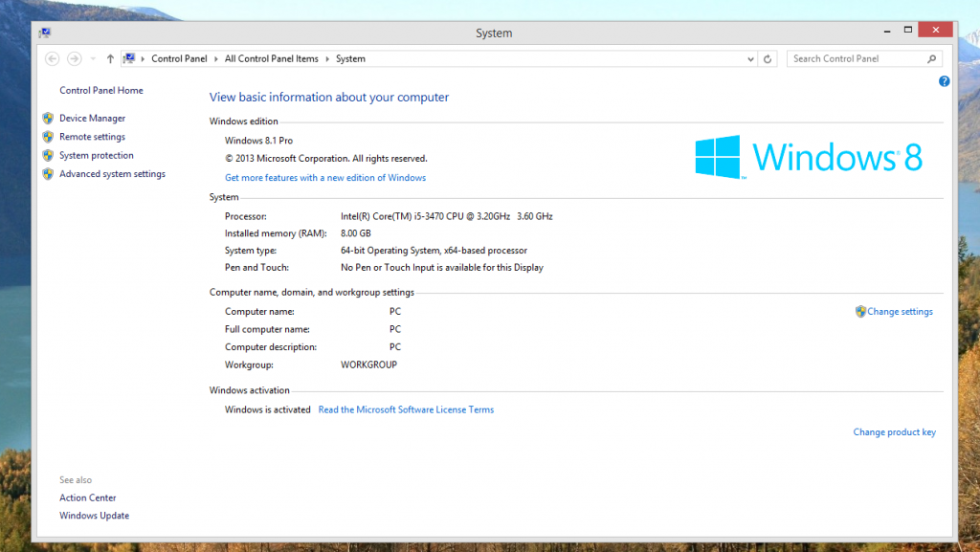Click the processor value Intel Core i5-3470
The width and height of the screenshot is (980, 552).
click(446, 216)
